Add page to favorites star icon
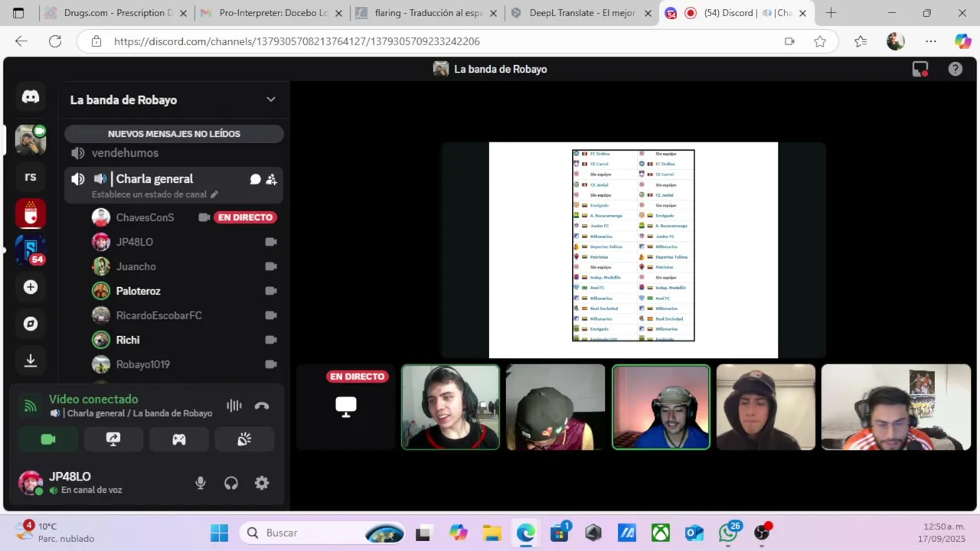Image resolution: width=980 pixels, height=551 pixels. click(x=820, y=41)
